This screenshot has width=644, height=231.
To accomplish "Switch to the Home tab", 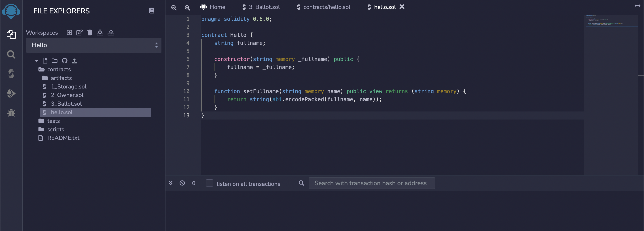I will (217, 7).
